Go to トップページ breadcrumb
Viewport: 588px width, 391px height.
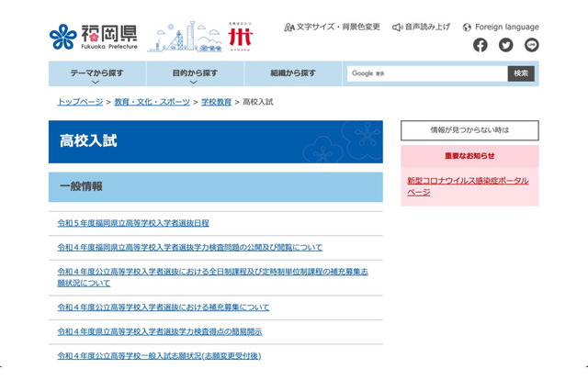[x=80, y=102]
